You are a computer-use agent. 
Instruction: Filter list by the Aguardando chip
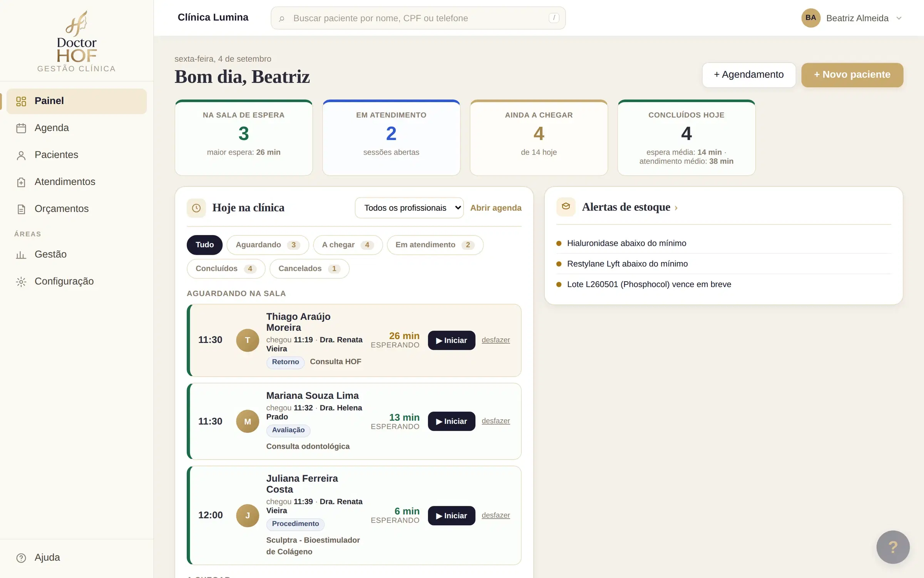click(x=268, y=245)
